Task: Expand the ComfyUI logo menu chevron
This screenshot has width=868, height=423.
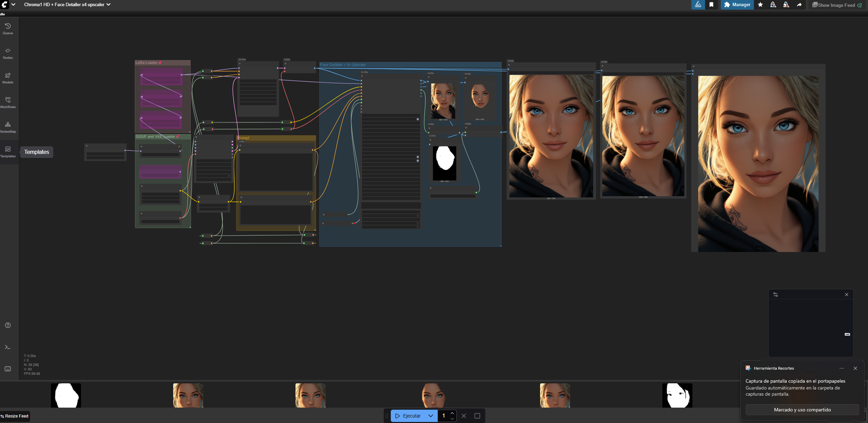Action: [13, 5]
